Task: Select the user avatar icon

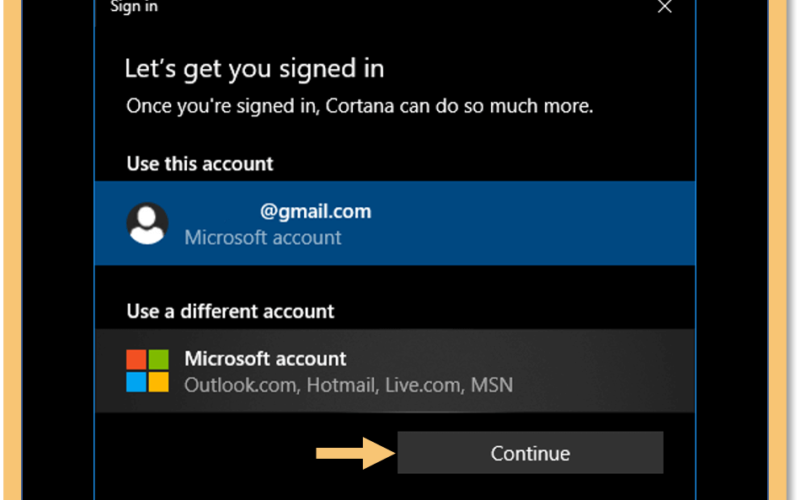Action: pyautogui.click(x=147, y=223)
